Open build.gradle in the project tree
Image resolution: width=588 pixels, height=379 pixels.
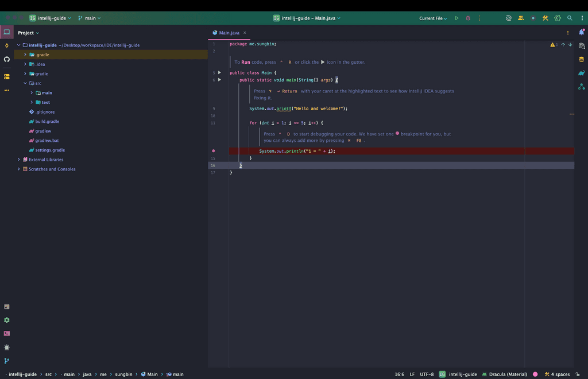(47, 122)
